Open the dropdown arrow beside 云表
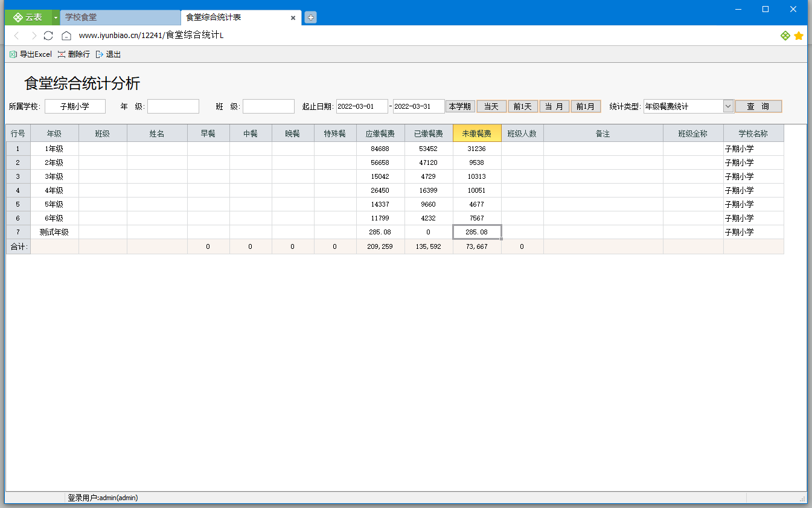The image size is (812, 508). coord(56,18)
